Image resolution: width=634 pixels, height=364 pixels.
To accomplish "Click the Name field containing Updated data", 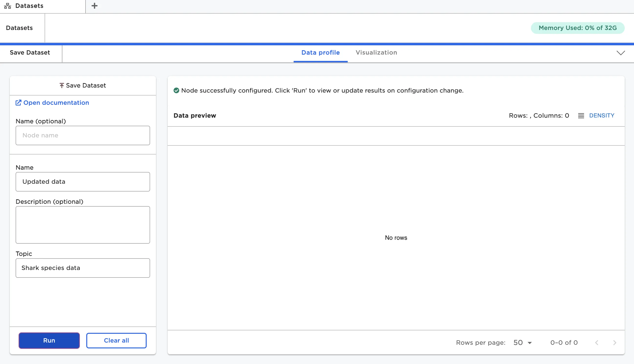I will tap(83, 182).
